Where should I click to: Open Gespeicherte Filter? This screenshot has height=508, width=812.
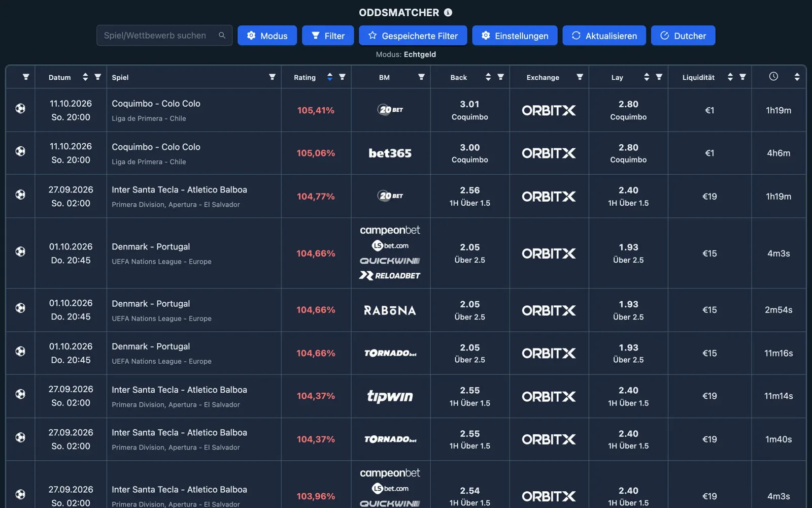[x=413, y=36]
